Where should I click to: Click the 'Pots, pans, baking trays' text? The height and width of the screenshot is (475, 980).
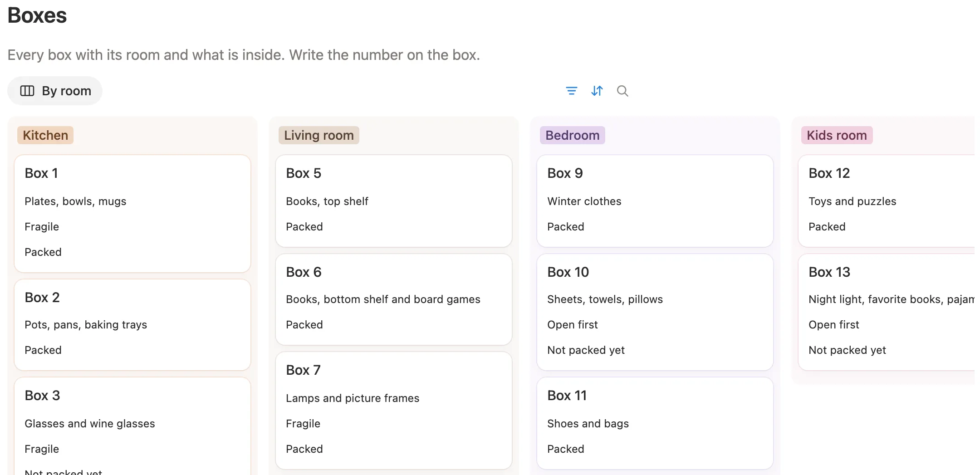click(x=86, y=325)
